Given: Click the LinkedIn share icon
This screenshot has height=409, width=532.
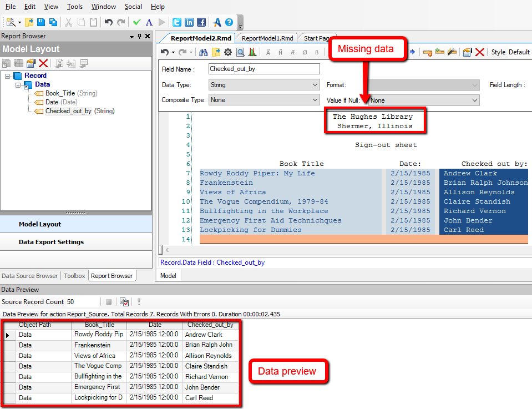Looking at the screenshot, I should (189, 22).
